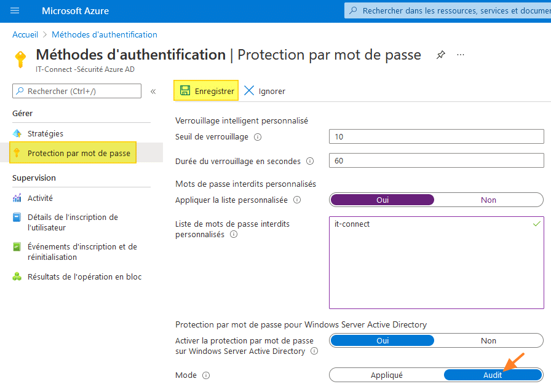Image resolution: width=551 pixels, height=392 pixels.
Task: Set Appliquer la liste personnalisée to Non
Action: [x=488, y=200]
